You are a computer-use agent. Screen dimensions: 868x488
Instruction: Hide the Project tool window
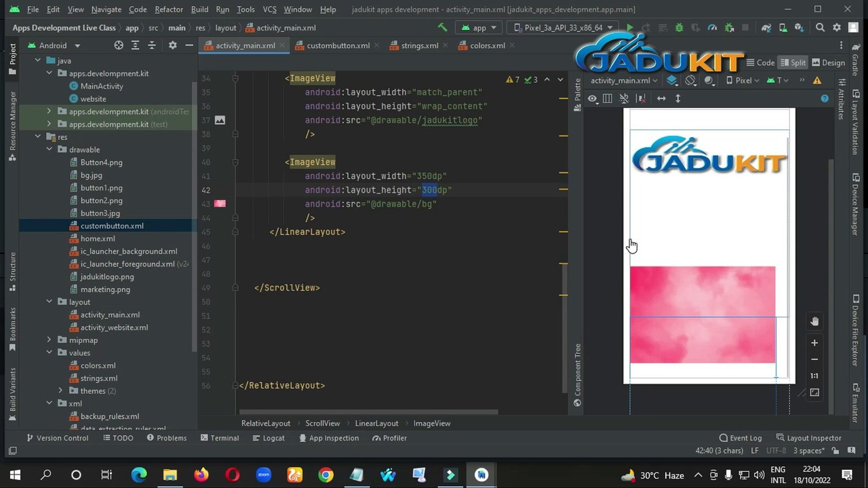pos(189,45)
